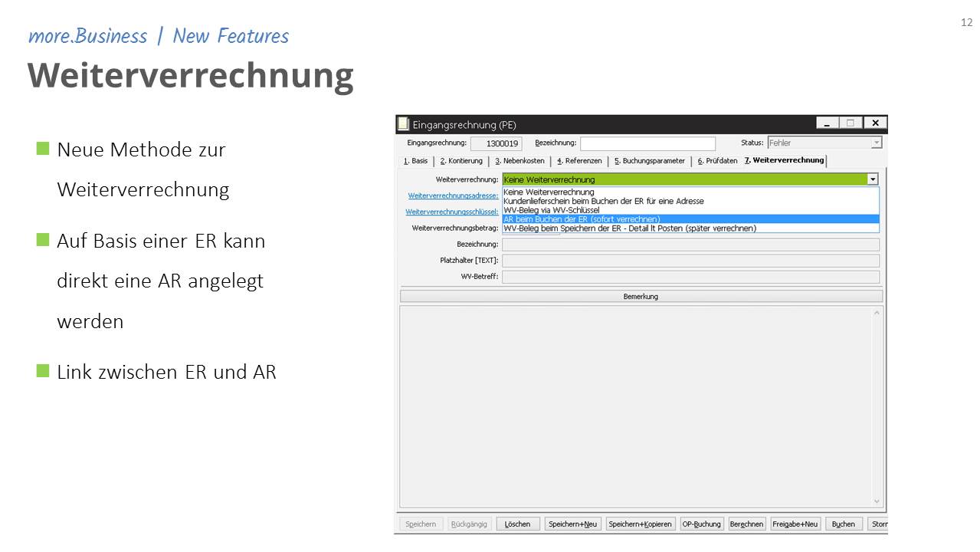Show the 4. Referenzen tab
This screenshot has height=552, width=980.
pyautogui.click(x=579, y=161)
